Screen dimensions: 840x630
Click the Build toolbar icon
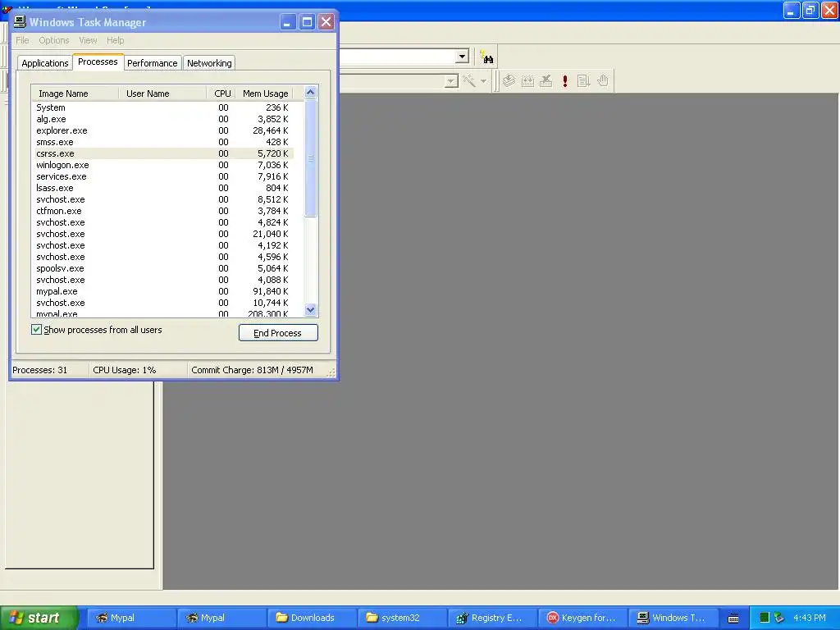[x=527, y=81]
